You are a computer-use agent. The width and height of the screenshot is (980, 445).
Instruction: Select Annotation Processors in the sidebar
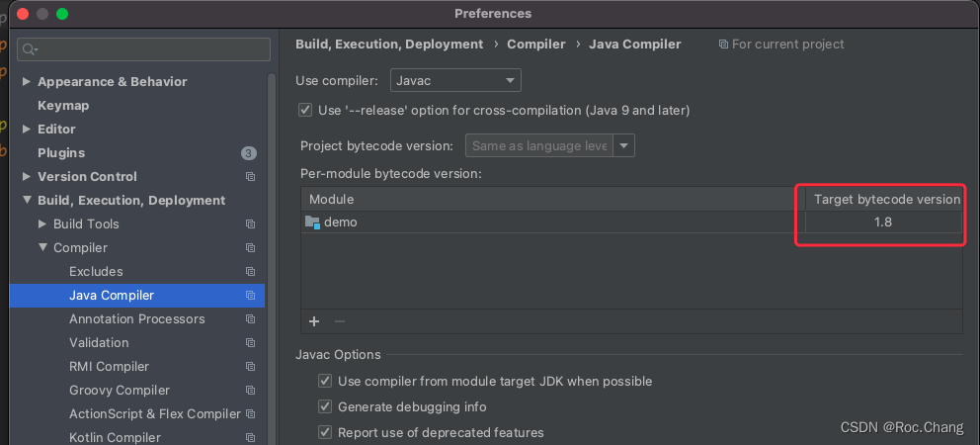[136, 319]
